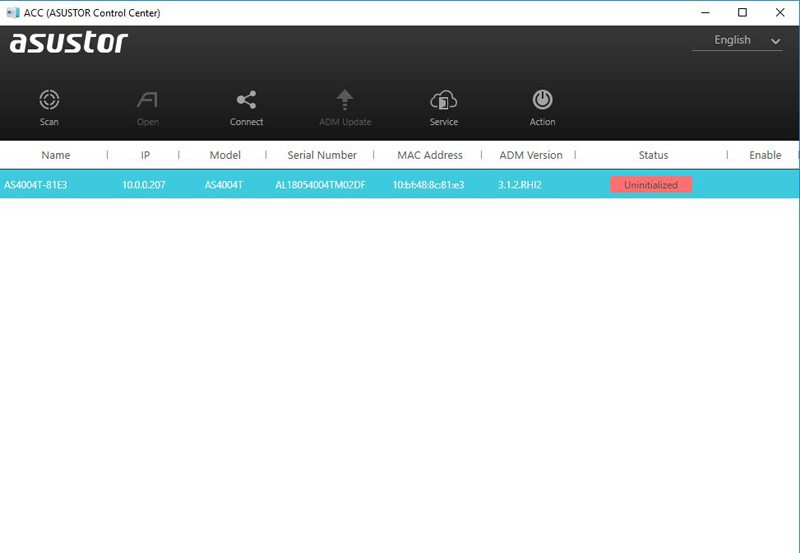
Task: Click the red Uninitialized status button
Action: point(651,185)
